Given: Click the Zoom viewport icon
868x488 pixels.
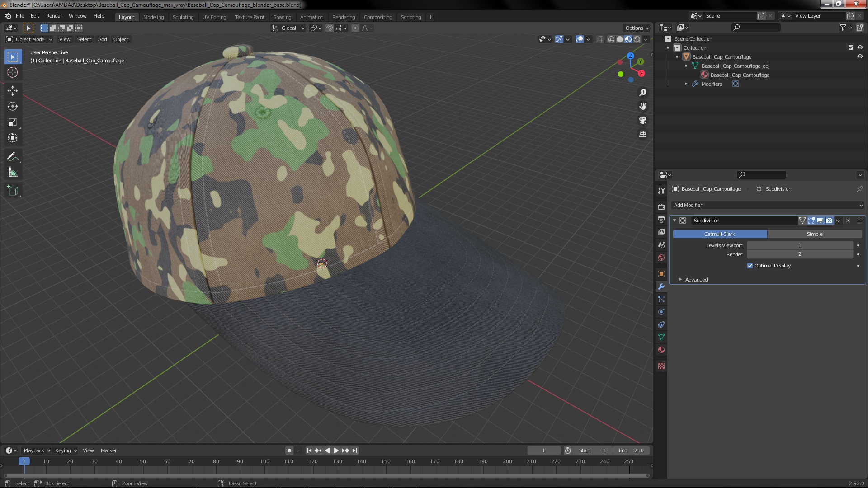Looking at the screenshot, I should (642, 93).
